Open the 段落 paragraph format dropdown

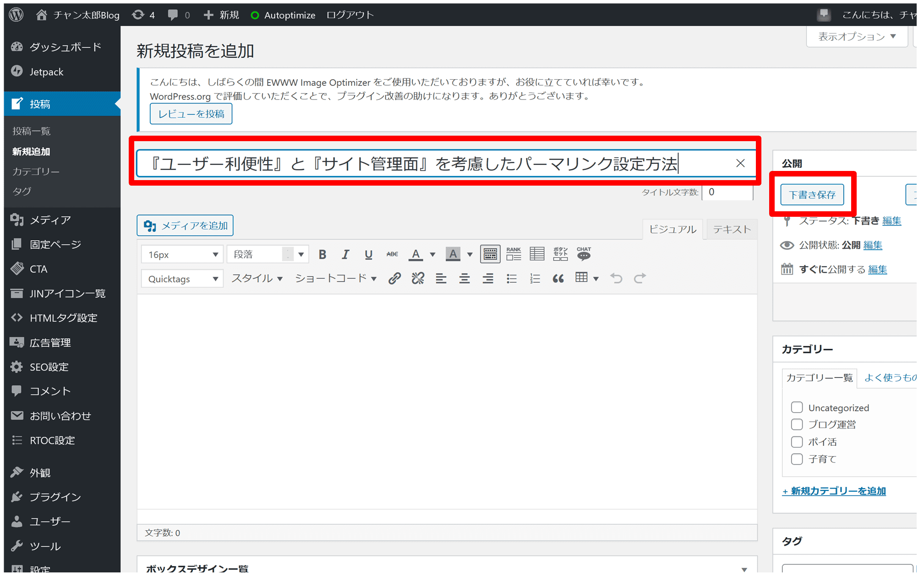(268, 254)
